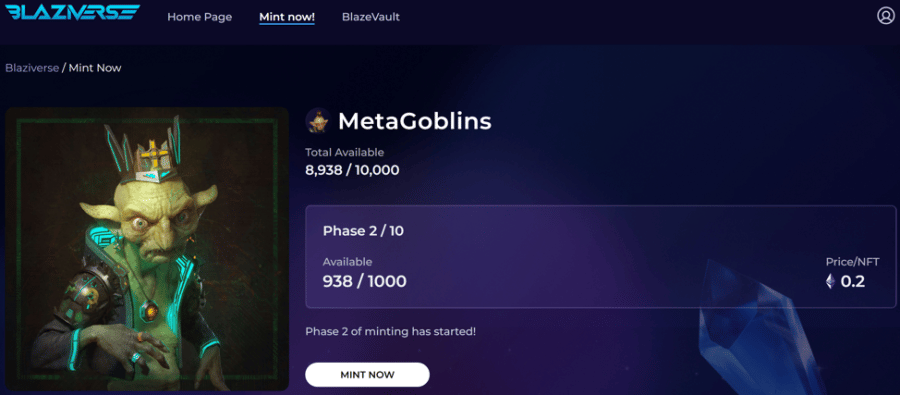Click the Total Available 8,938 / 10,000 count
This screenshot has height=395, width=900.
(x=352, y=171)
